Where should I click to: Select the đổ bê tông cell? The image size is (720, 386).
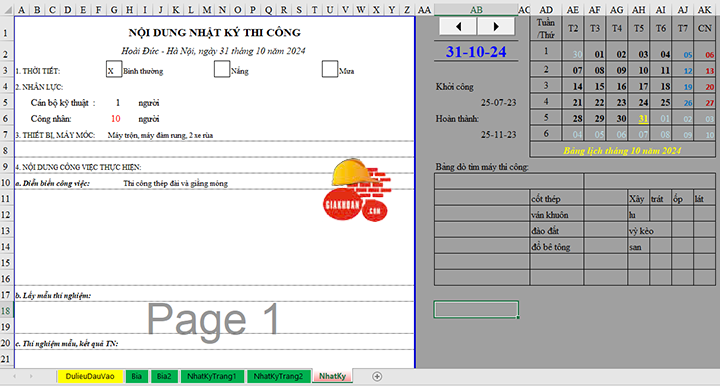coord(557,246)
